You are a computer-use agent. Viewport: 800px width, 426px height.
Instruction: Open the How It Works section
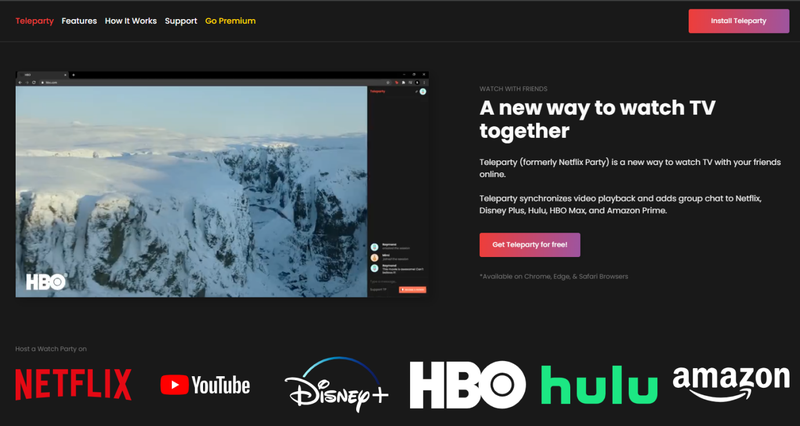[x=131, y=20]
